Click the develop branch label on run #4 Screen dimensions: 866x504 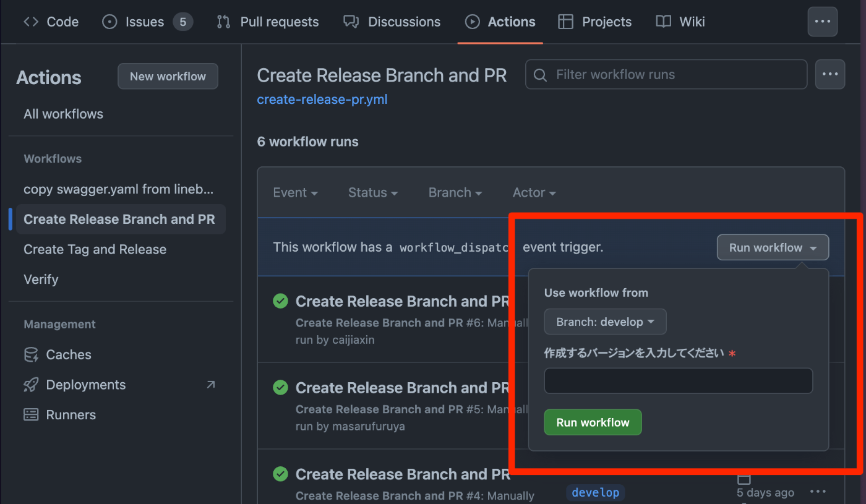[595, 492]
